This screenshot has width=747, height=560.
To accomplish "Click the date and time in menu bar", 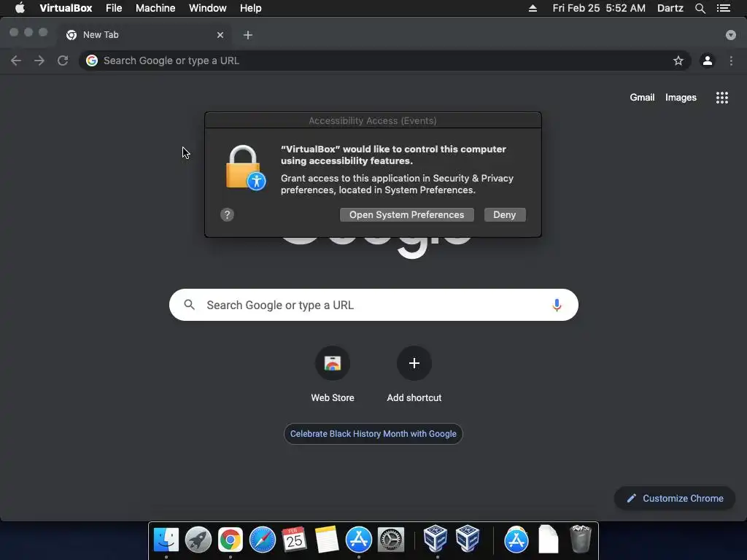I will (599, 8).
